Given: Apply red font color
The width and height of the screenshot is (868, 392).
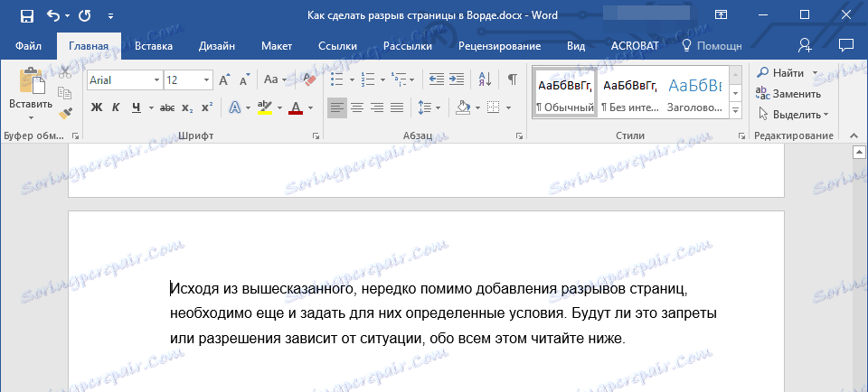Looking at the screenshot, I should click(x=297, y=107).
